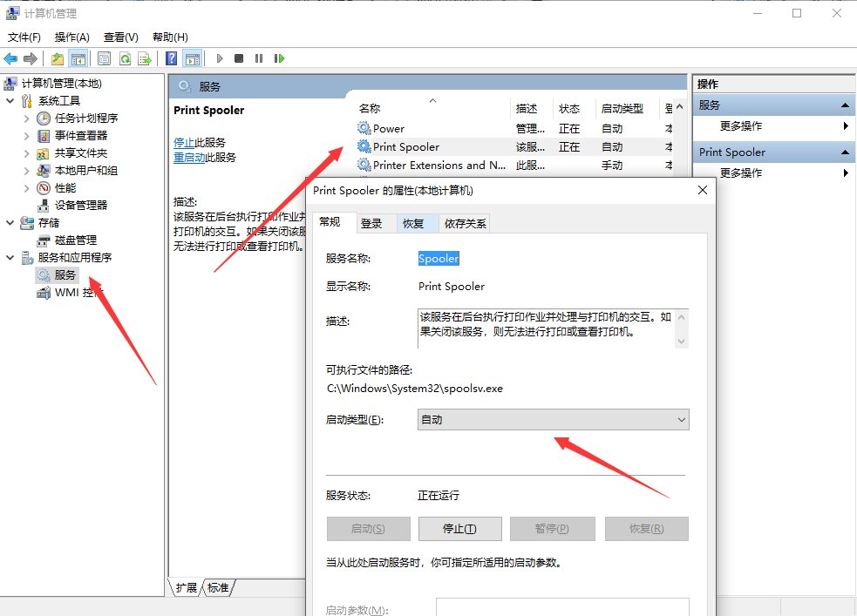Image resolution: width=857 pixels, height=616 pixels.
Task: Click the start service play icon
Action: (x=219, y=58)
